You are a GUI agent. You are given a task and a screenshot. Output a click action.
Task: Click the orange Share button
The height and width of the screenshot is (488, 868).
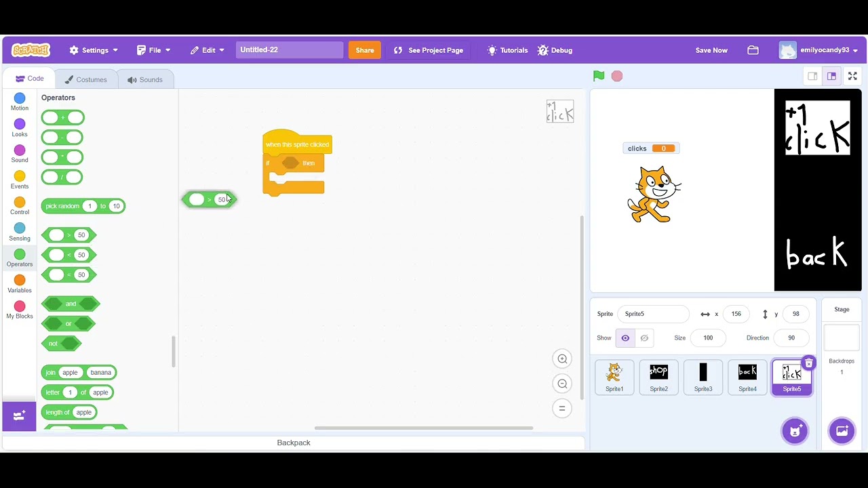(x=365, y=50)
